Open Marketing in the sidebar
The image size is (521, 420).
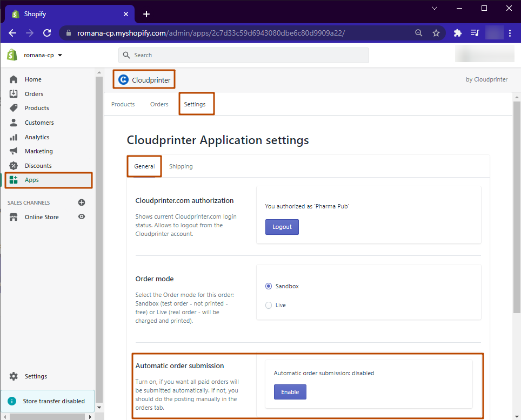38,151
